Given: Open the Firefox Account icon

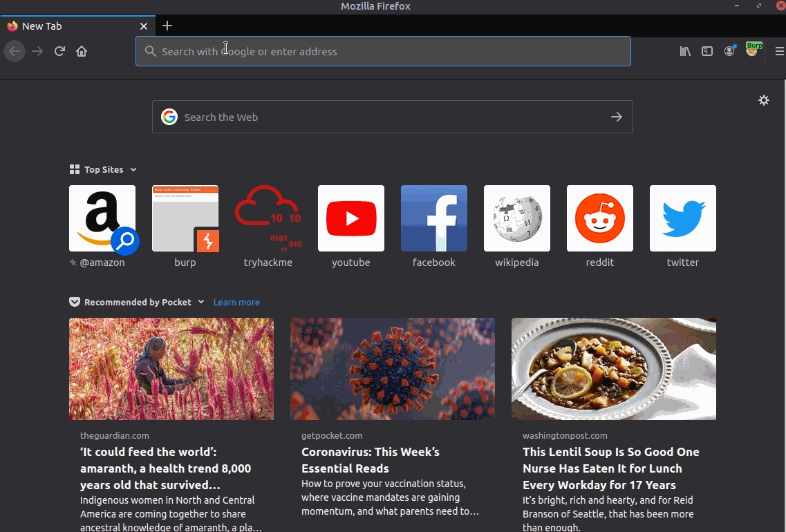Looking at the screenshot, I should coord(729,51).
